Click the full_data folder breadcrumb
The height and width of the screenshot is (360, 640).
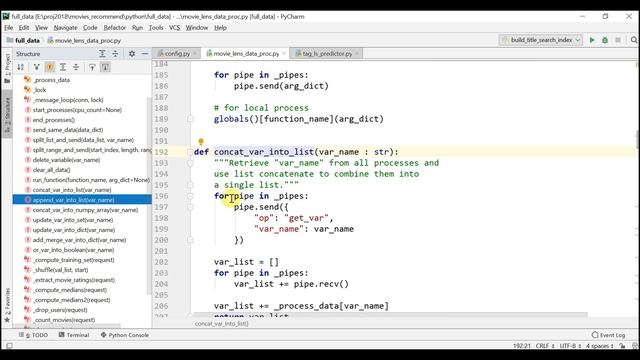click(x=23, y=40)
